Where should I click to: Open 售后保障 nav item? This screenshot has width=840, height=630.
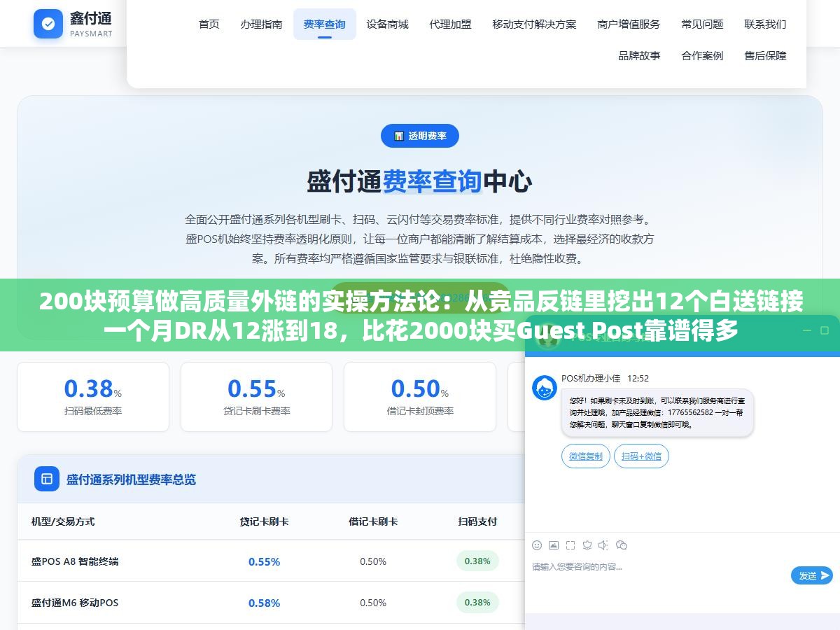pos(766,55)
